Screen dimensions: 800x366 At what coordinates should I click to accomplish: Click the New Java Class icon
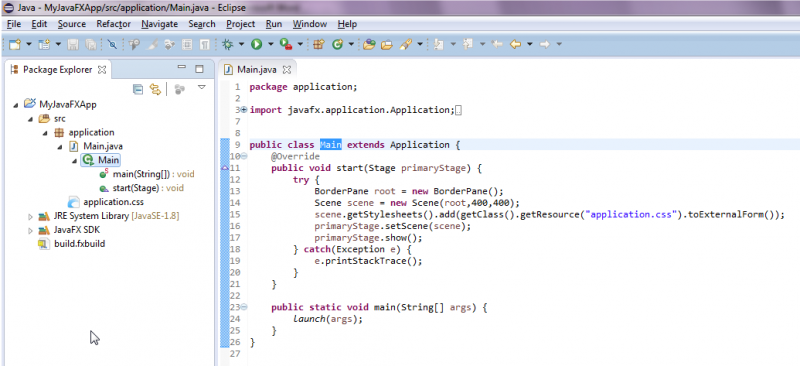tap(337, 45)
